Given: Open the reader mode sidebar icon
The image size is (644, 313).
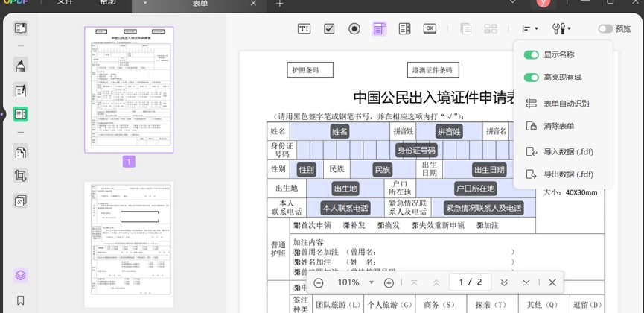Looking at the screenshot, I should (x=21, y=28).
